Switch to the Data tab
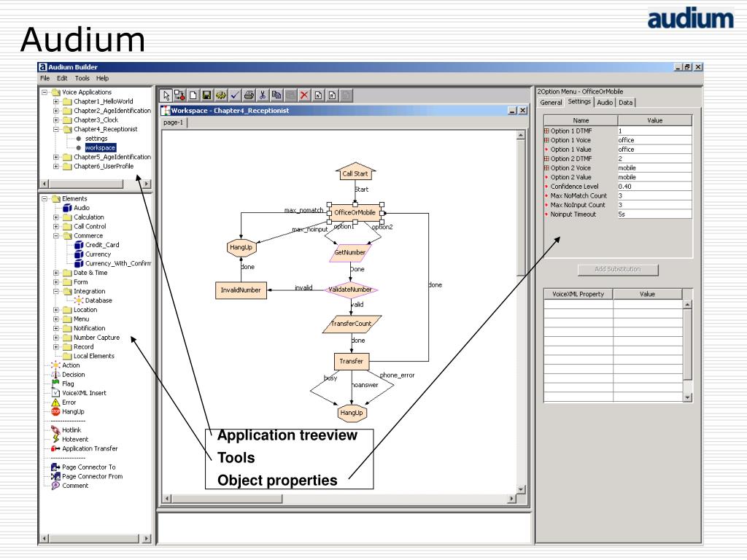The height and width of the screenshot is (560, 747). pos(625,102)
